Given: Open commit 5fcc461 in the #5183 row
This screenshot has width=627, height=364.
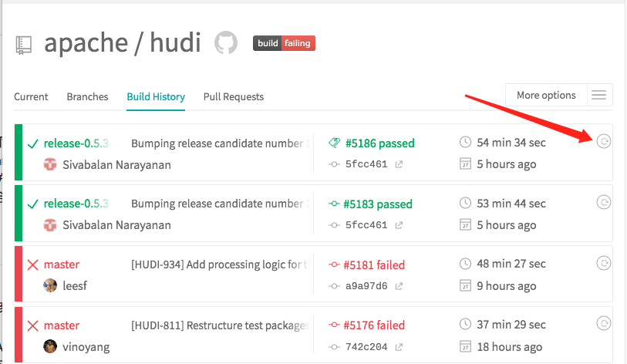Looking at the screenshot, I should click(366, 225).
